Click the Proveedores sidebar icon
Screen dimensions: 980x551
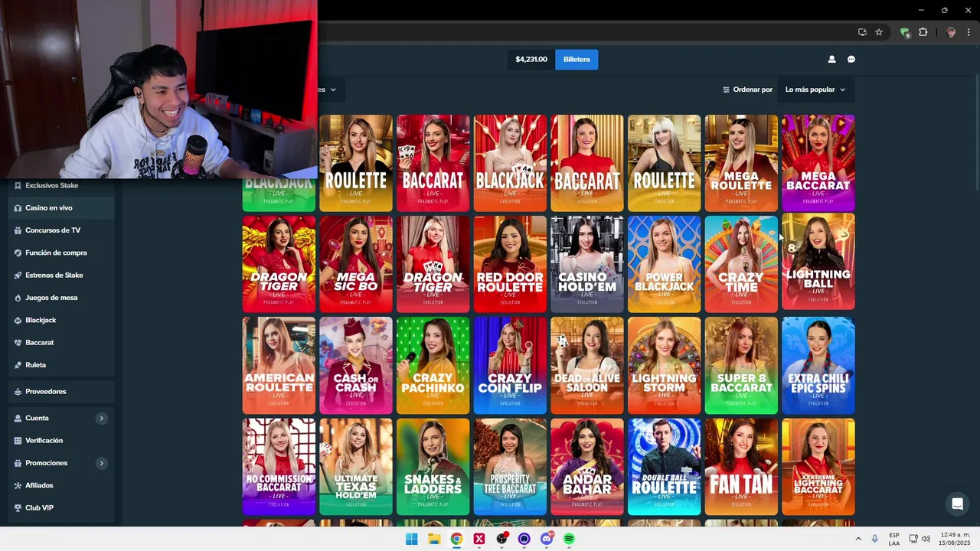coord(18,392)
